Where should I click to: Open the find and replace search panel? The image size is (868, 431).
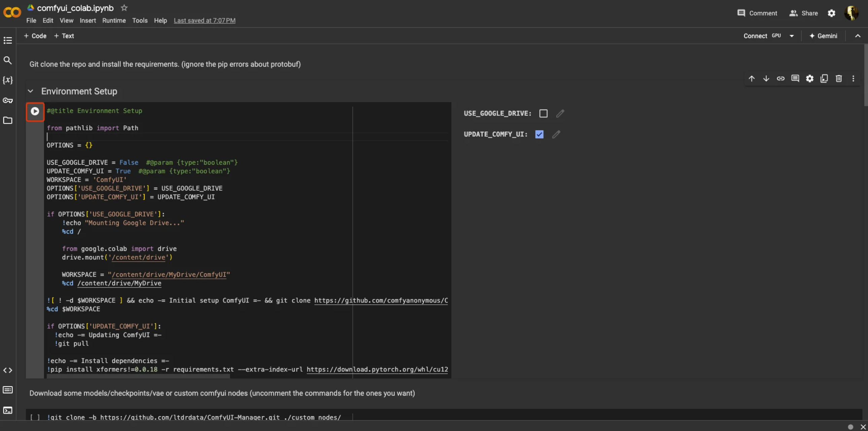coord(7,60)
